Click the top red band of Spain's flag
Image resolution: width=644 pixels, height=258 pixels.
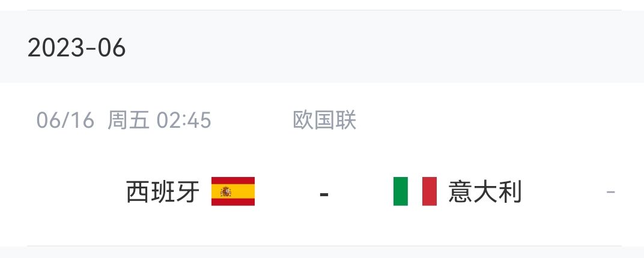tap(233, 180)
